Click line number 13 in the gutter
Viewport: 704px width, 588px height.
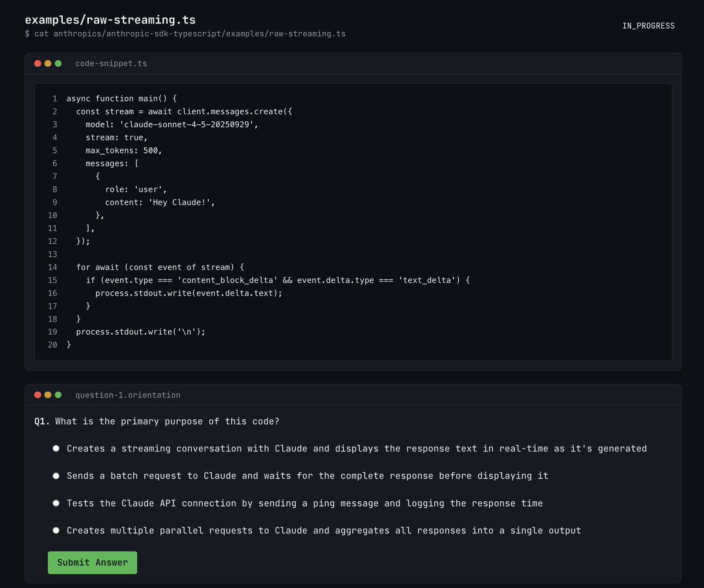pos(52,254)
